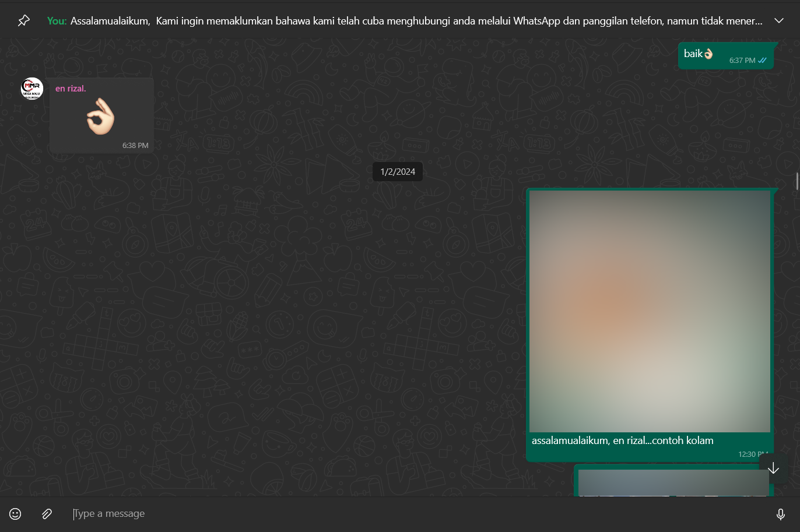Screen dimensions: 800x532
Task: Open the partially visible photo below
Action: pyautogui.click(x=673, y=483)
